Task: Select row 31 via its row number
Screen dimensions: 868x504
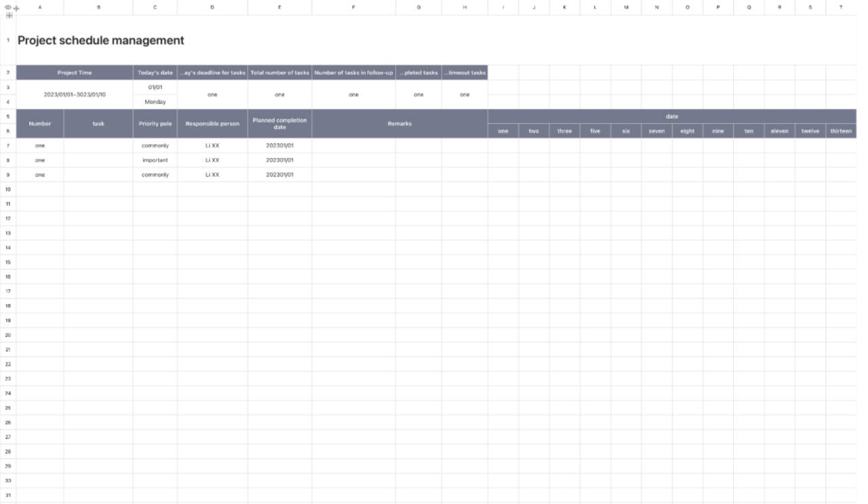Action: click(x=8, y=495)
